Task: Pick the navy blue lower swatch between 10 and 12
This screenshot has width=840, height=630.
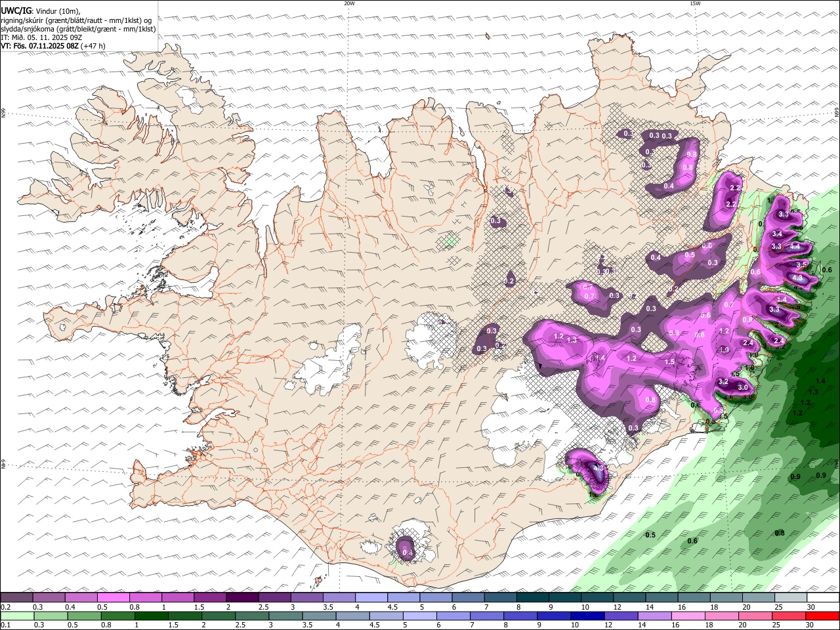Action: (588, 616)
